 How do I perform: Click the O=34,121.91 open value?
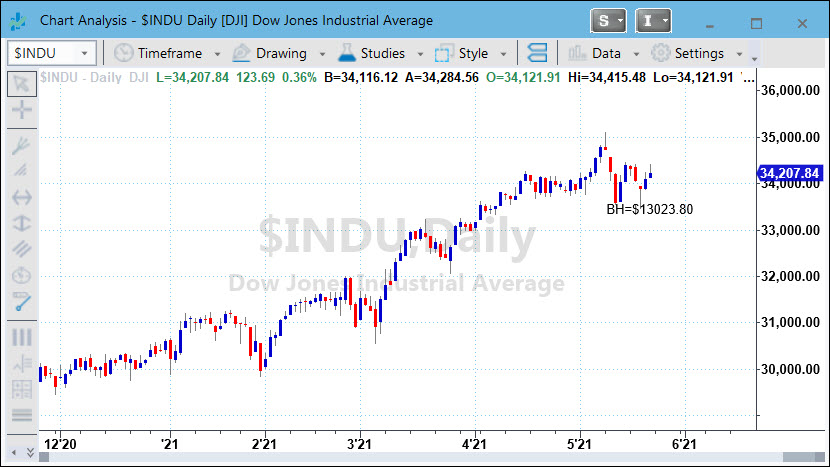pos(523,77)
